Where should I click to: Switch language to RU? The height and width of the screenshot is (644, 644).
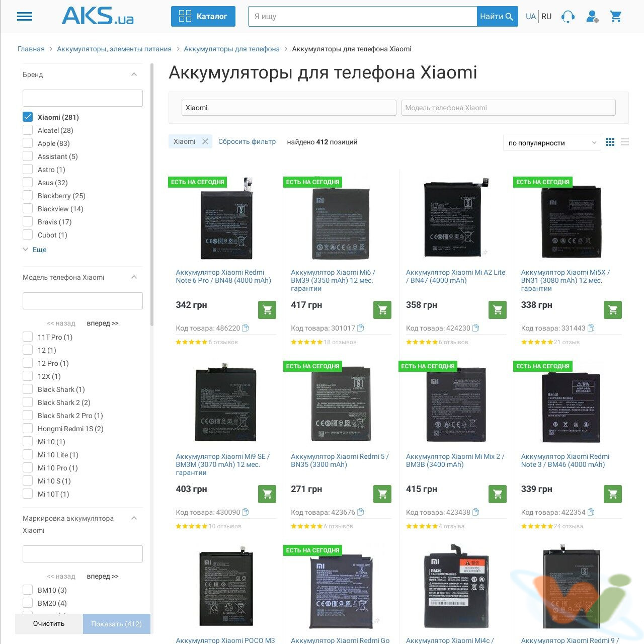[546, 17]
